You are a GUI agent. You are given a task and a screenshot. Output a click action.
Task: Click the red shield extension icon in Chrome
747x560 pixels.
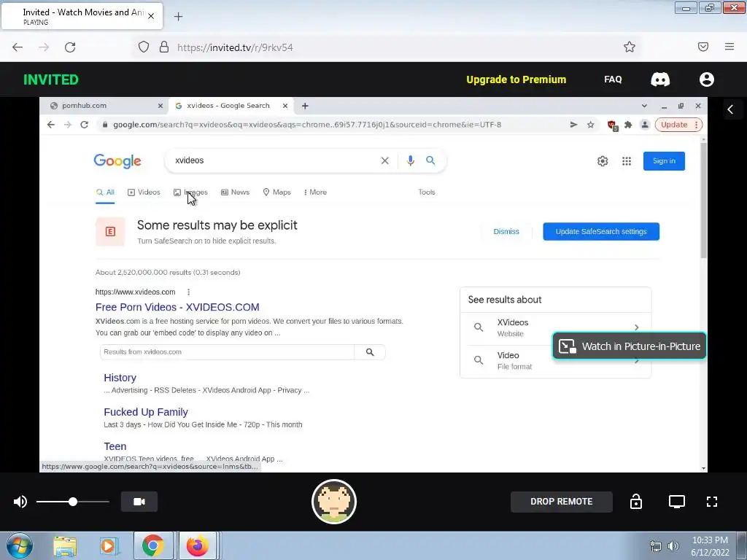612,125
